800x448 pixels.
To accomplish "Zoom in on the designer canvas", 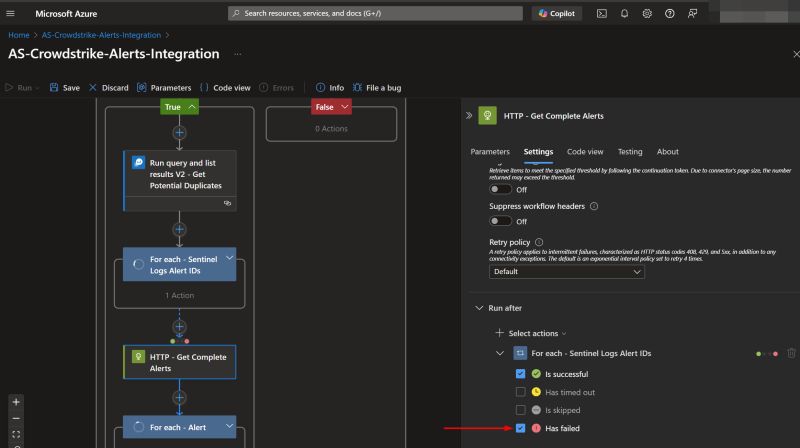I will pyautogui.click(x=16, y=402).
